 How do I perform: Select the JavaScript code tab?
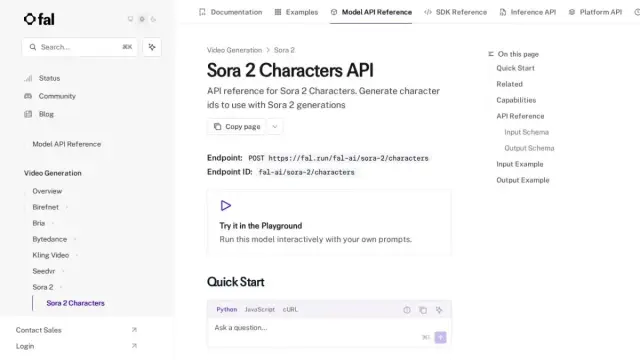[260, 310]
